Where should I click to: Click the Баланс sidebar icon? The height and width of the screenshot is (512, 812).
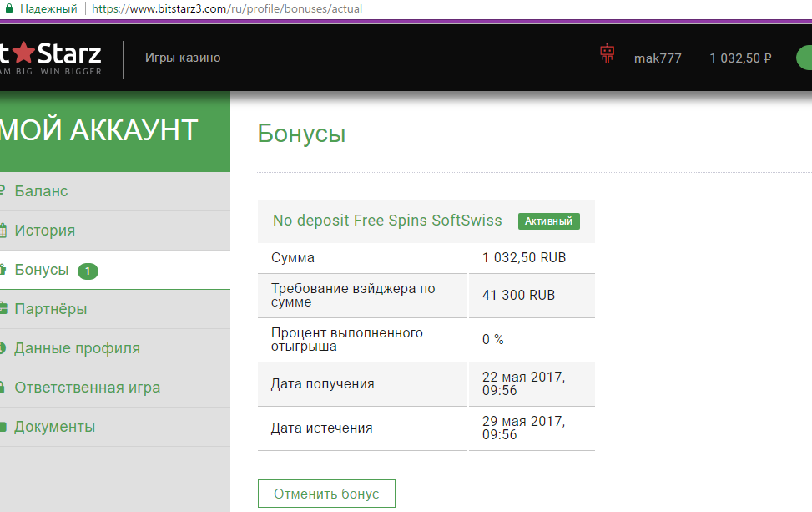click(x=3, y=191)
